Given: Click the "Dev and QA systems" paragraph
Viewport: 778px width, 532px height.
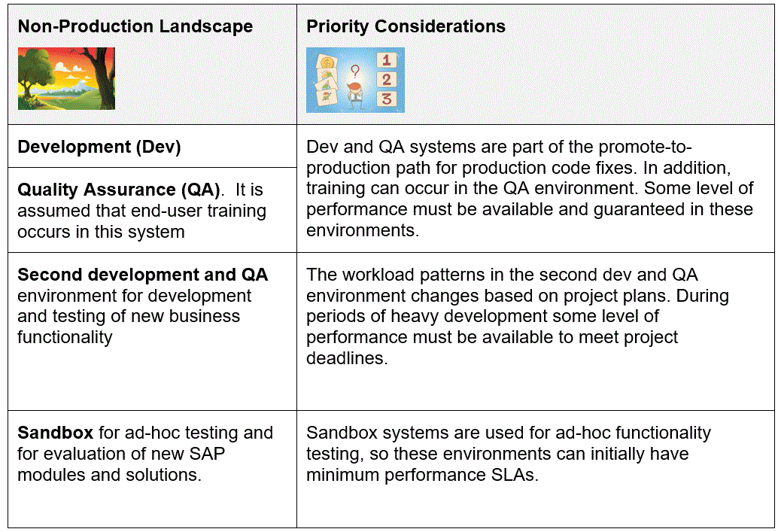Looking at the screenshot, I should [x=529, y=188].
